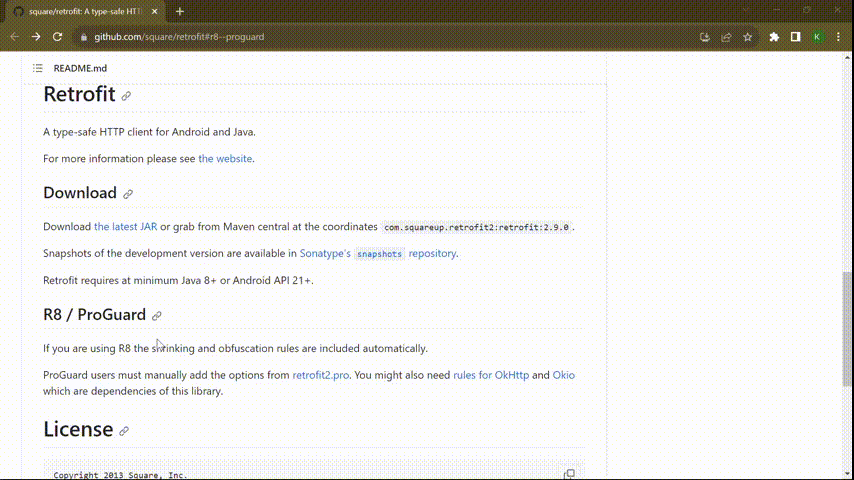Screen dimensions: 854x480
Task: Click the Maven coordinates com.squareup.retrofit2 text
Action: [477, 227]
